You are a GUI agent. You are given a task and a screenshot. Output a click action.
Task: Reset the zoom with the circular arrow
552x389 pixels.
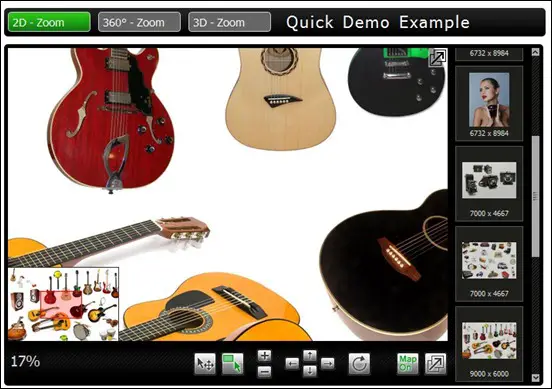pyautogui.click(x=359, y=364)
